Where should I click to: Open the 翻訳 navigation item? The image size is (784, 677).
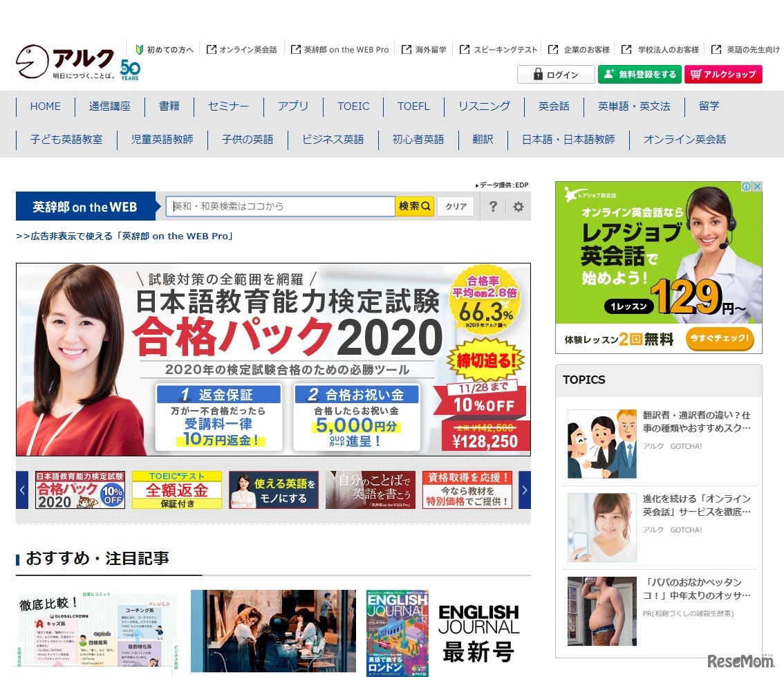point(483,139)
